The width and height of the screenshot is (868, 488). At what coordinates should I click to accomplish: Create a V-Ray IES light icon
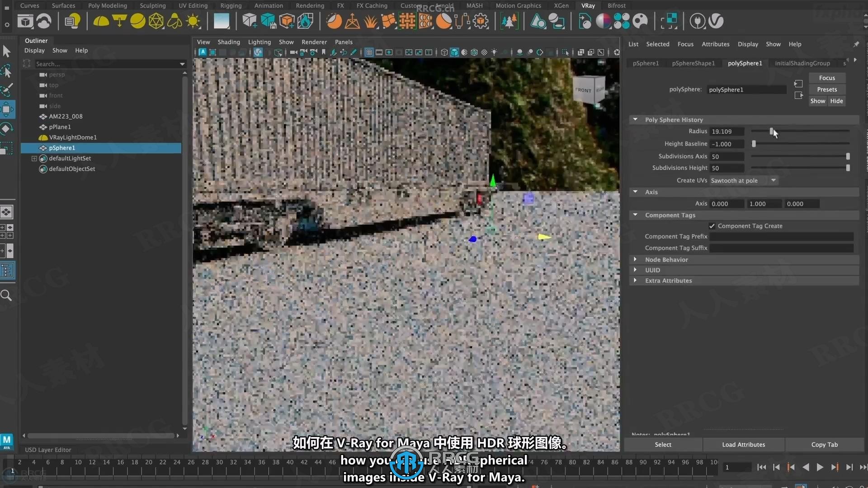[x=175, y=21]
